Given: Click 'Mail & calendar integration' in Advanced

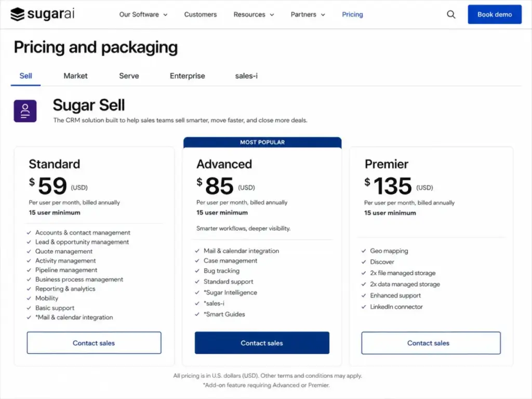Looking at the screenshot, I should click(241, 251).
